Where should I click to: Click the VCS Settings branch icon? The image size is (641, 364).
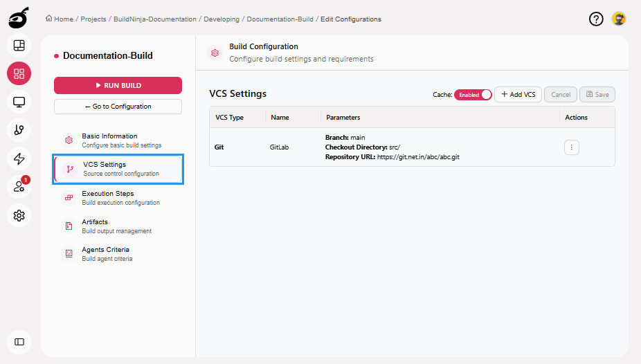click(70, 169)
